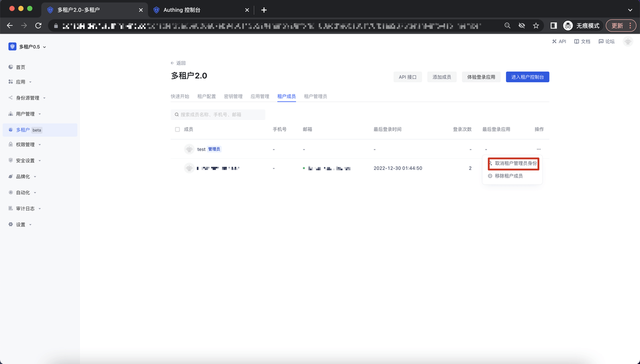640x364 pixels.
Task: Select 取消租户管理员身份 menu option
Action: tap(515, 163)
